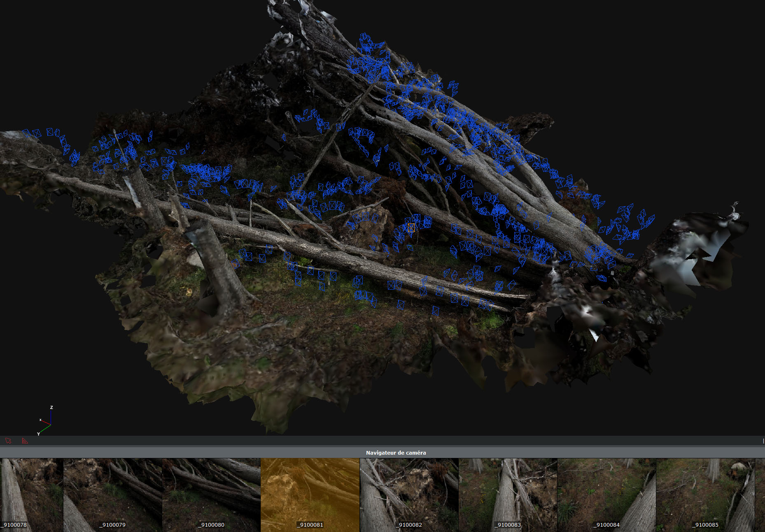Screen dimensions: 765x532
Task: Click the highlighted orange thumbnail _9100081
Action: point(310,494)
